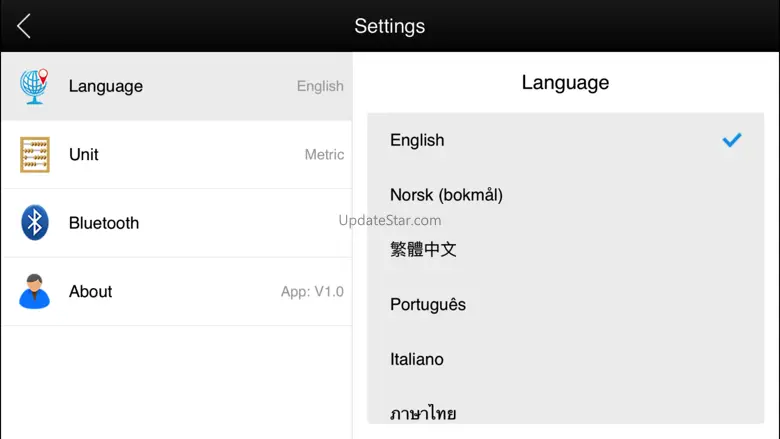Tap the back arrow icon
The width and height of the screenshot is (780, 439).
point(24,26)
